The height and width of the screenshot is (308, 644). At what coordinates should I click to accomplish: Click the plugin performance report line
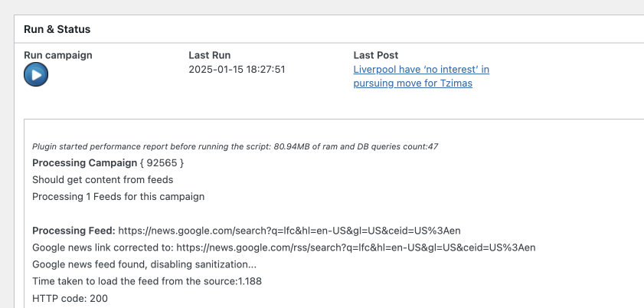click(x=234, y=146)
